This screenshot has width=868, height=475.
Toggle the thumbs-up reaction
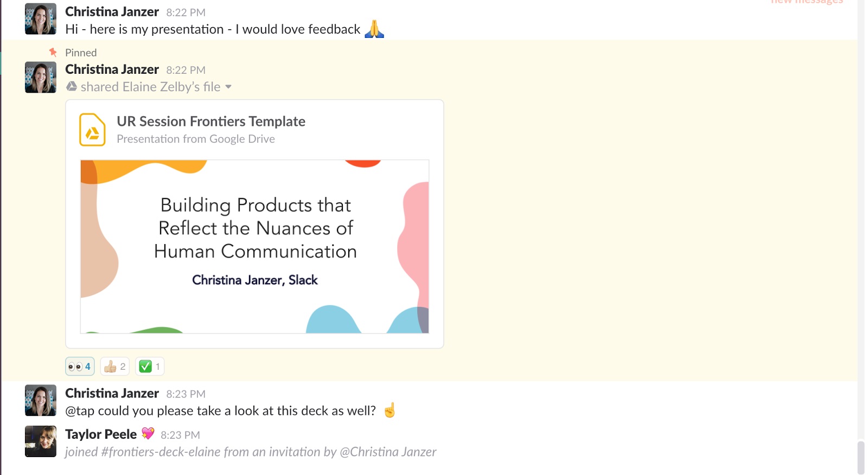pos(115,367)
